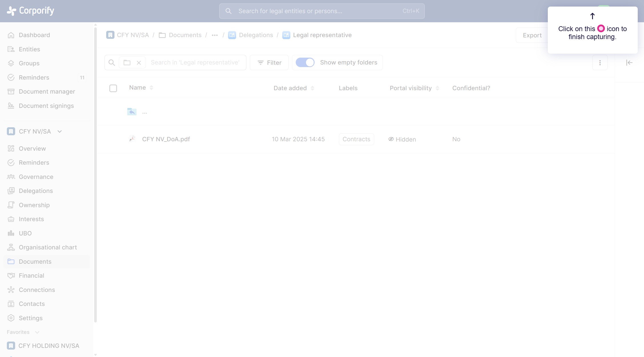Click the collapse side panel arrow icon
The width and height of the screenshot is (644, 357).
pyautogui.click(x=629, y=62)
